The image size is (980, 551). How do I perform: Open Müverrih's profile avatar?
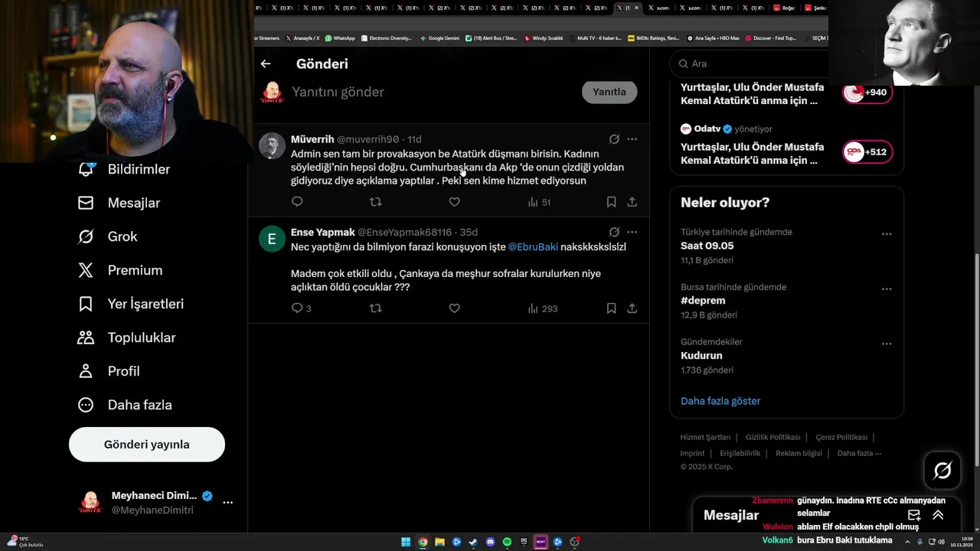click(x=272, y=145)
